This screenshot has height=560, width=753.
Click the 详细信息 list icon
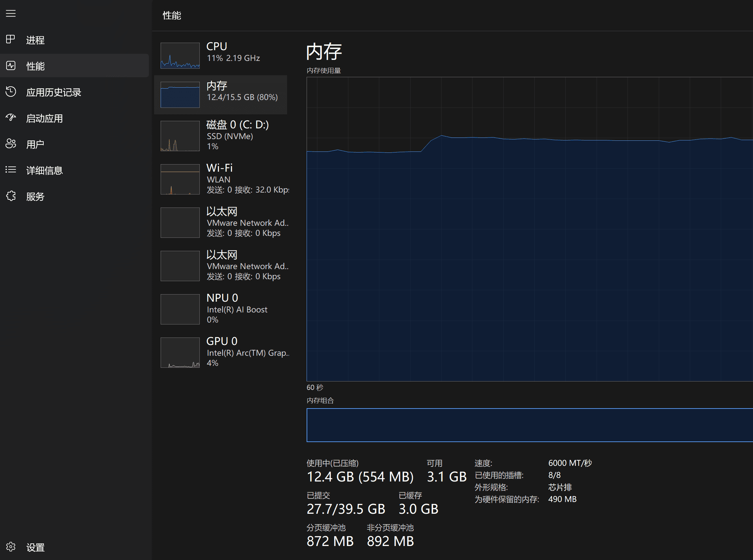(x=11, y=170)
